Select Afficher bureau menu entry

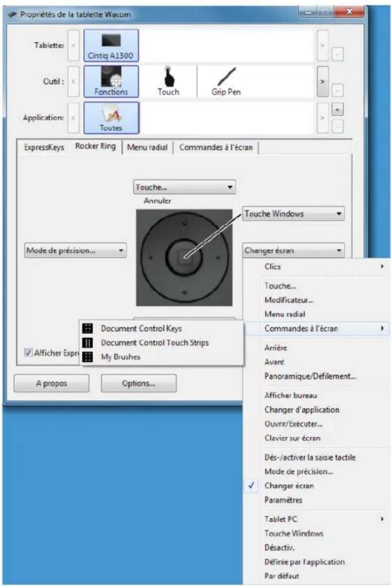click(x=317, y=396)
